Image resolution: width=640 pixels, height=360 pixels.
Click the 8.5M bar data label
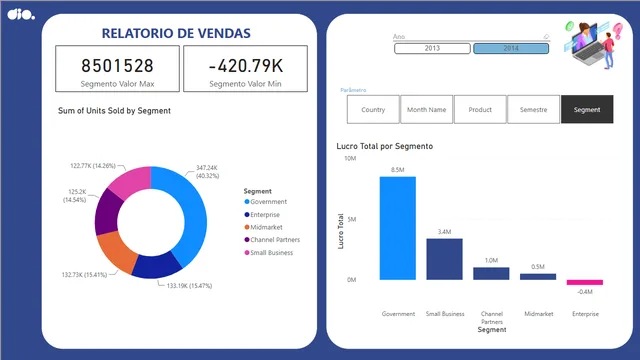pos(398,170)
